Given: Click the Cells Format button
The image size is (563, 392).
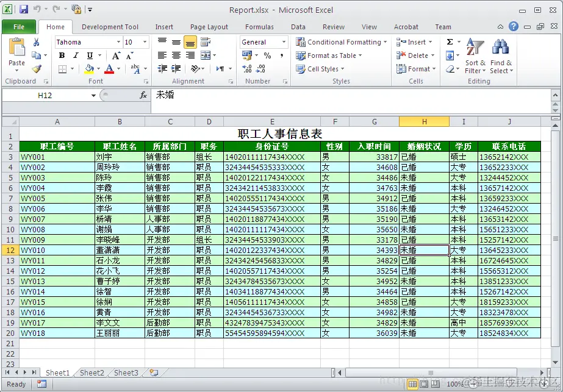Looking at the screenshot, I should click(x=416, y=68).
